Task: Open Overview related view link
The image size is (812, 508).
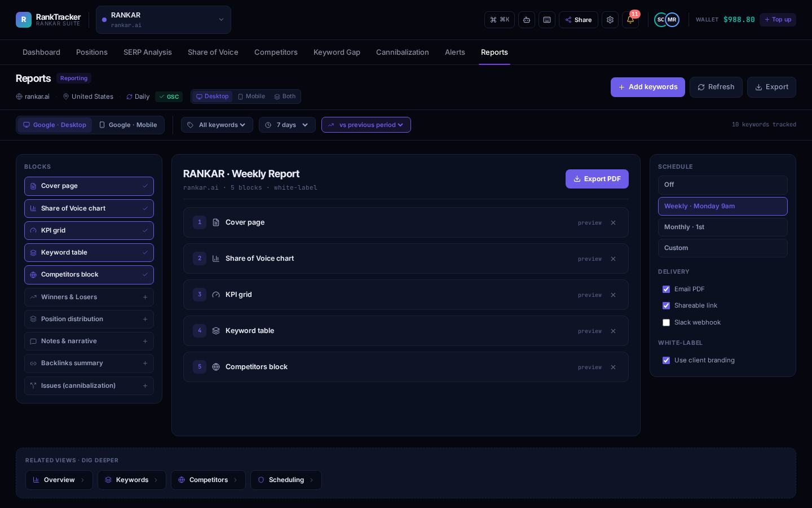Action: 59,480
